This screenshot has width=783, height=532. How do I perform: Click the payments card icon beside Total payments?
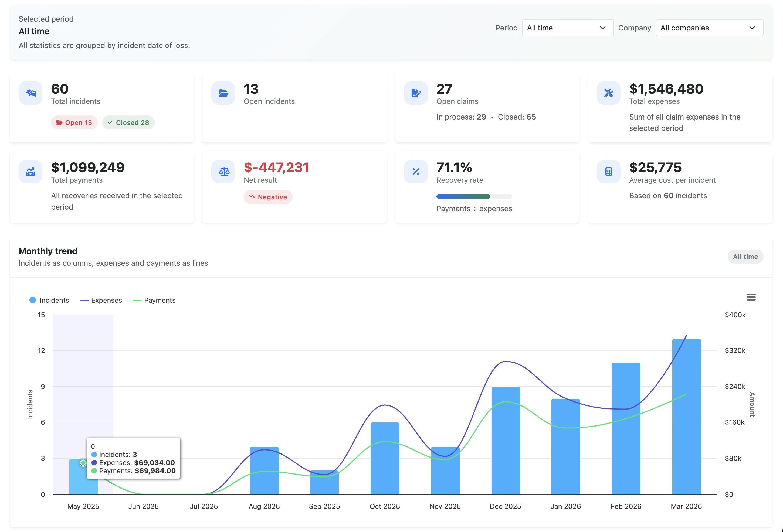point(30,172)
